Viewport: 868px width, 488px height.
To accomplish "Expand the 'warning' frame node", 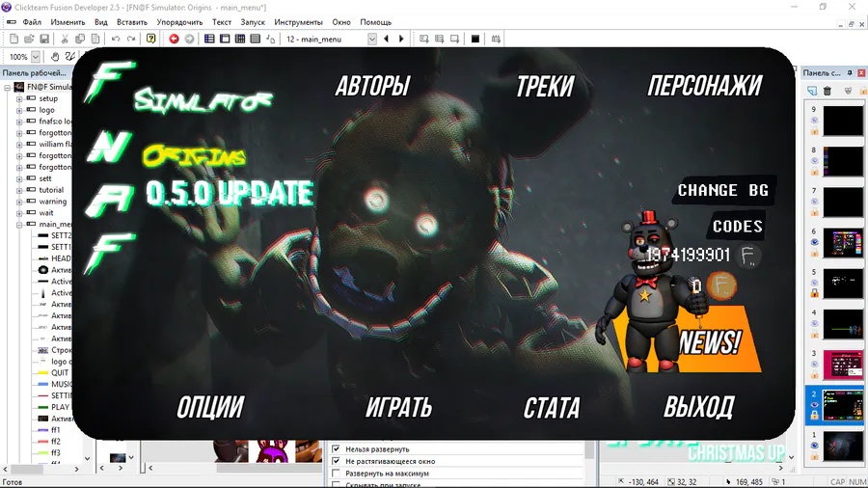I will (19, 202).
